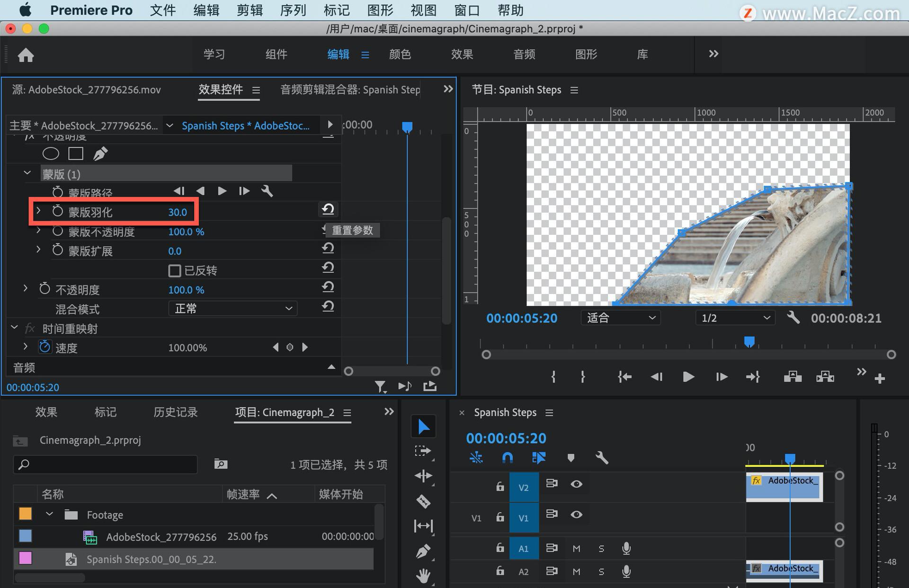Toggle V1 track output eye

[576, 515]
